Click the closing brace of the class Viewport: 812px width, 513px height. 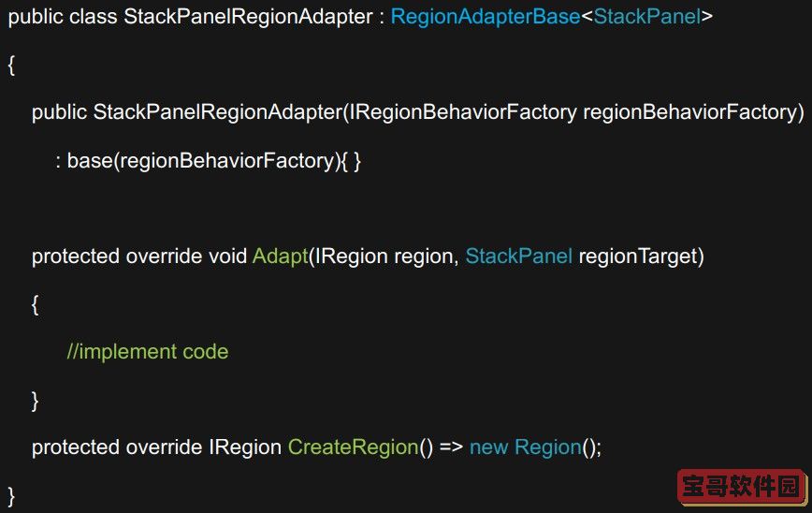[x=11, y=496]
